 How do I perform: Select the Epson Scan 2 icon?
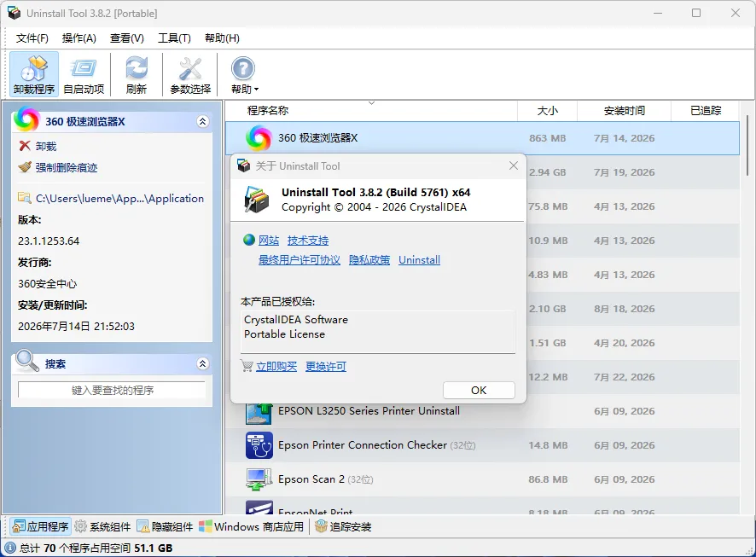click(259, 479)
